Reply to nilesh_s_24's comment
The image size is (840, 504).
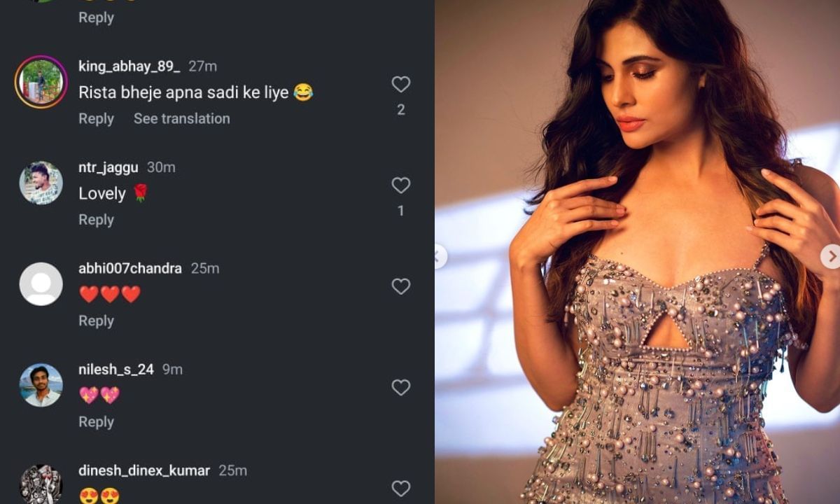(96, 422)
